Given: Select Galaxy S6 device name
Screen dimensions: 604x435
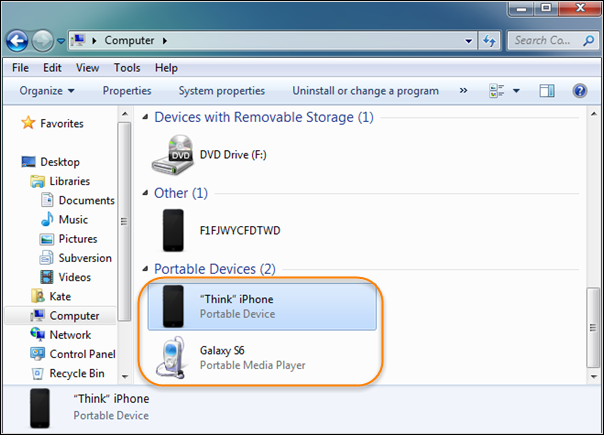Looking at the screenshot, I should [x=222, y=351].
